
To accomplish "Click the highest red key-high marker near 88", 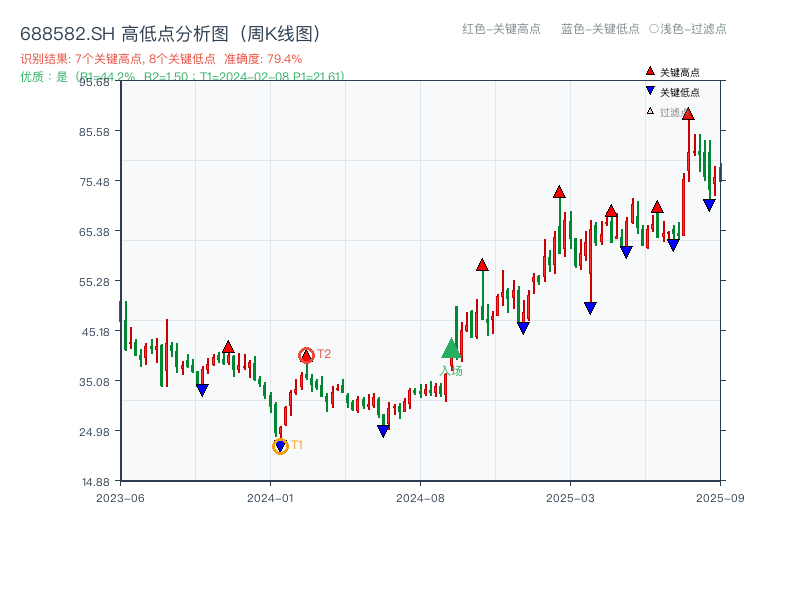I will tap(688, 114).
